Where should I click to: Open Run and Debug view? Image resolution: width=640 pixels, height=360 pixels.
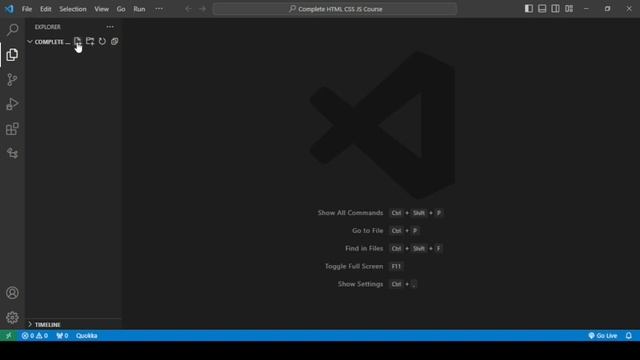[x=12, y=104]
